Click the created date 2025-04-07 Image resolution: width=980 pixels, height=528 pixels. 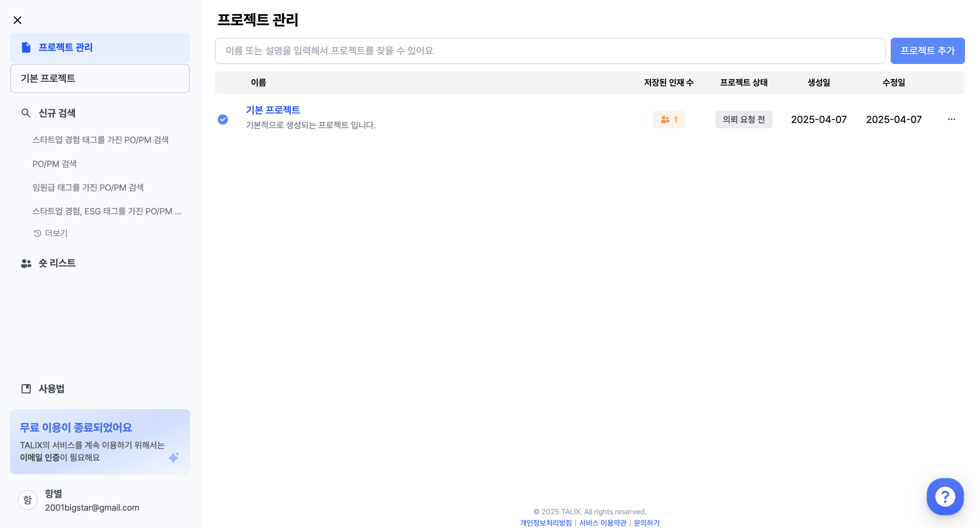coord(819,119)
